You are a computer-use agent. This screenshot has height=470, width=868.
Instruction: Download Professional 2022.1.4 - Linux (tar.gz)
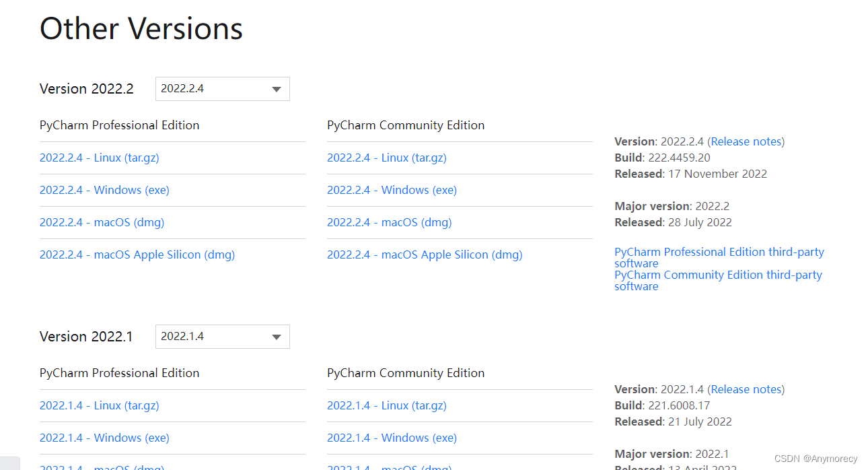coord(100,405)
